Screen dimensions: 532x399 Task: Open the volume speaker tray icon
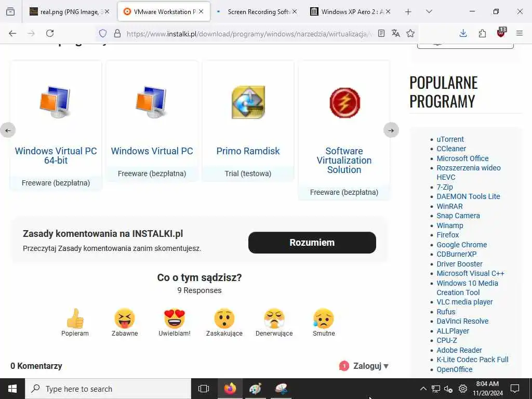pyautogui.click(x=448, y=389)
